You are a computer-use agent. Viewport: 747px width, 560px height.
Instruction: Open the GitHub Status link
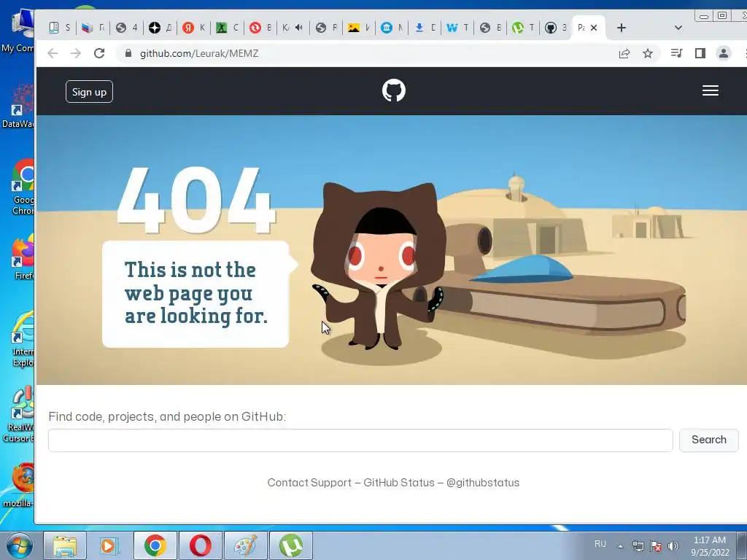399,483
